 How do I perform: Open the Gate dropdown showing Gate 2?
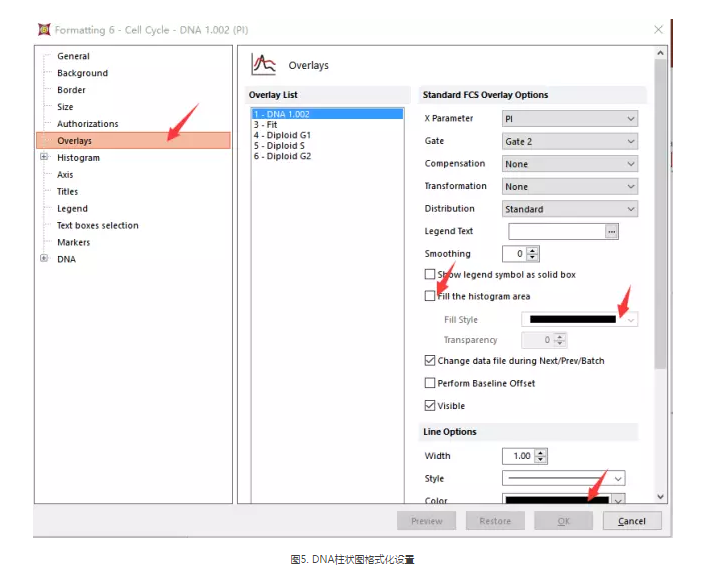pos(569,142)
